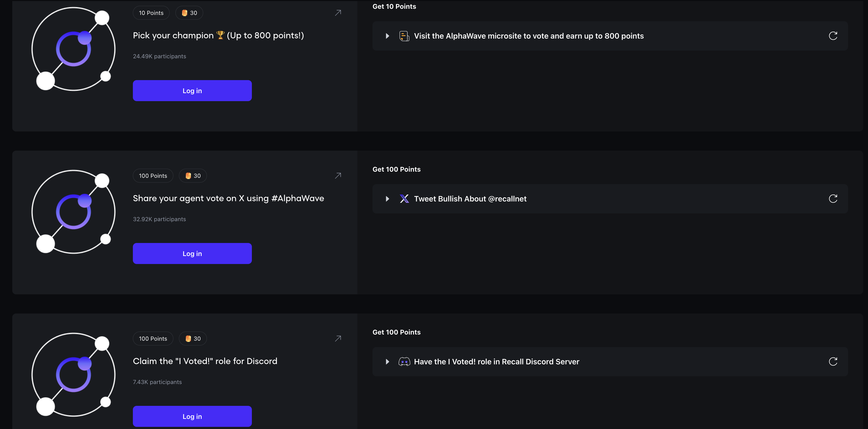Refresh the I Voted Discord role task
The height and width of the screenshot is (429, 868).
coord(833,362)
